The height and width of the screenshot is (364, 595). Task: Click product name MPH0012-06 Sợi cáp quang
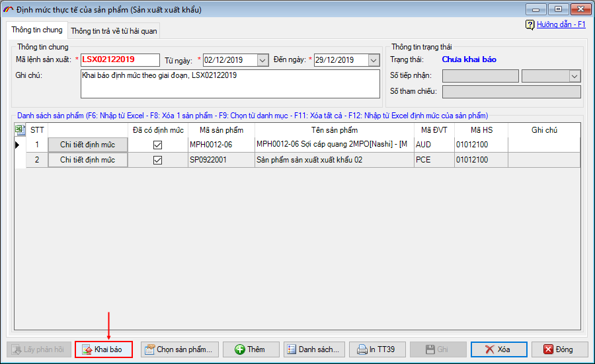click(x=335, y=145)
